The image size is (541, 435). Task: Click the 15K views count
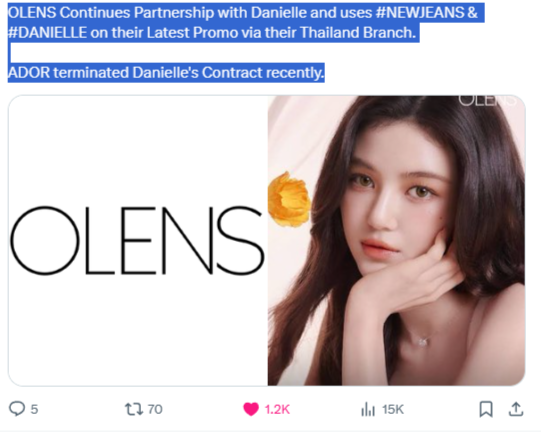pyautogui.click(x=393, y=409)
